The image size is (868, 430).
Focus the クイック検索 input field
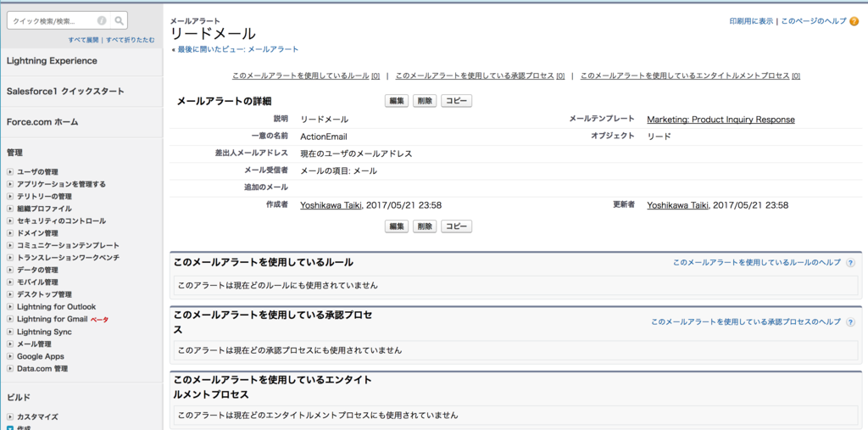click(x=59, y=21)
